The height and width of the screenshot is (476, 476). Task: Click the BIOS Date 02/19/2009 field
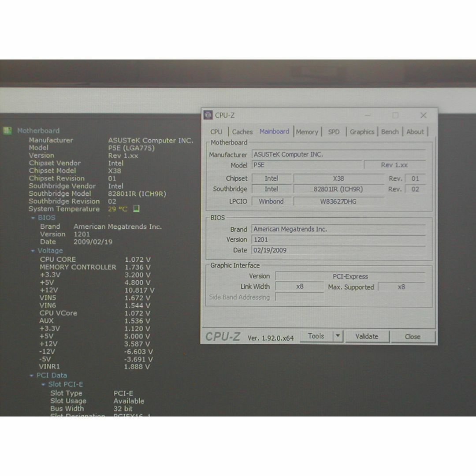tap(338, 250)
